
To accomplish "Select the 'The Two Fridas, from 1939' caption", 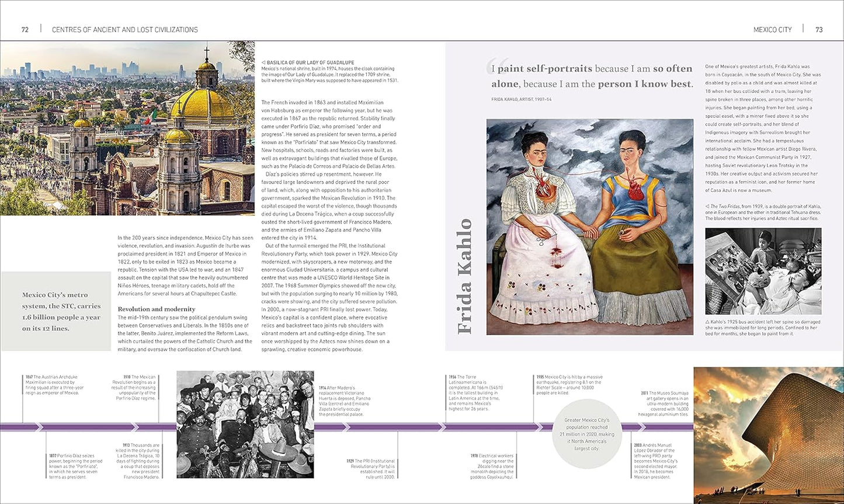I will pos(763,212).
